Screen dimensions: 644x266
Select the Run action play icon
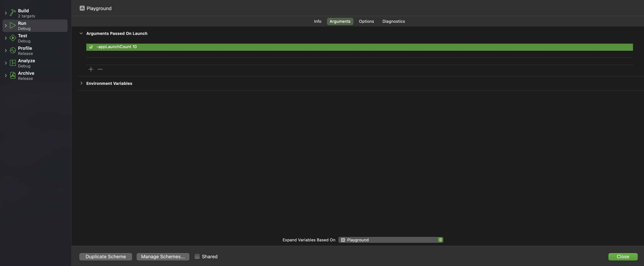(x=12, y=25)
